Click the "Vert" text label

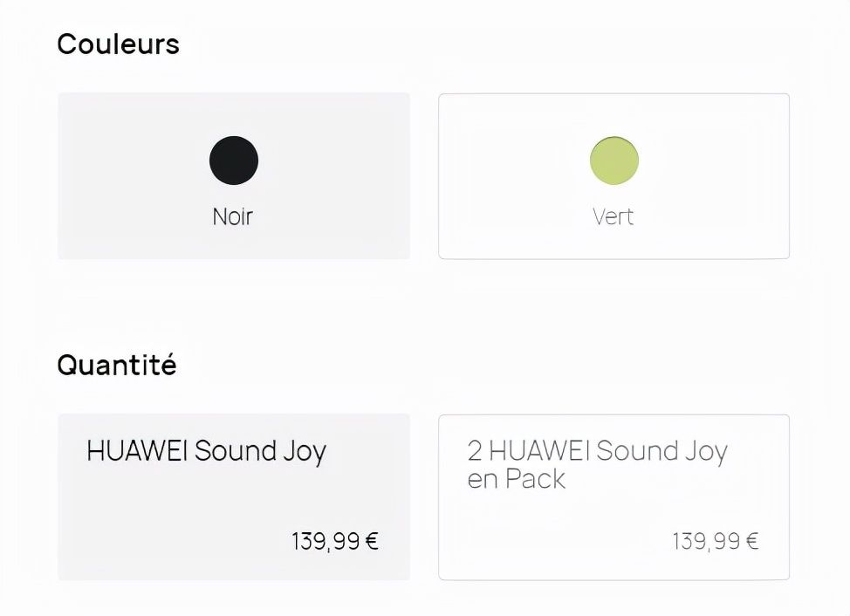pyautogui.click(x=614, y=216)
